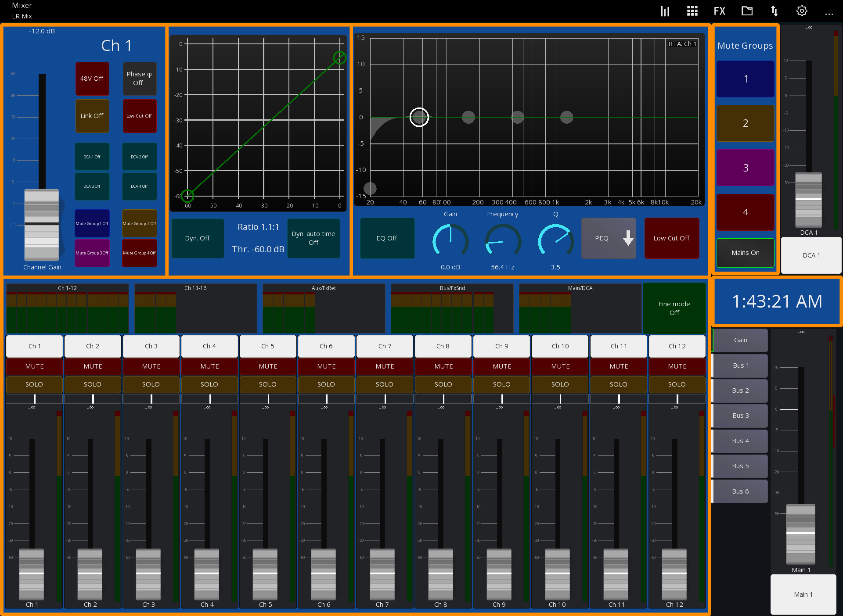Open the scenes folder icon
Screen dimensions: 843x616
pos(747,11)
